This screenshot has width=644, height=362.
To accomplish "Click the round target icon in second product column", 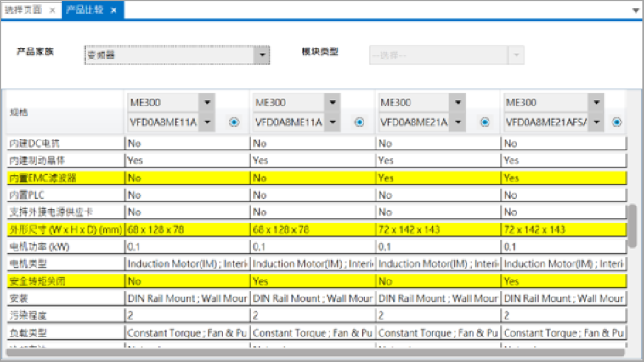I will click(359, 122).
